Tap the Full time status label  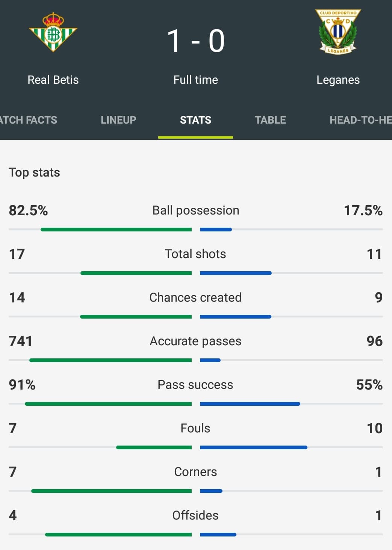195,80
